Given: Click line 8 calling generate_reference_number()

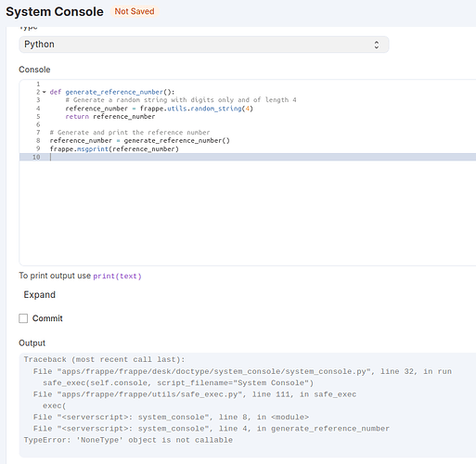Looking at the screenshot, I should coord(140,141).
